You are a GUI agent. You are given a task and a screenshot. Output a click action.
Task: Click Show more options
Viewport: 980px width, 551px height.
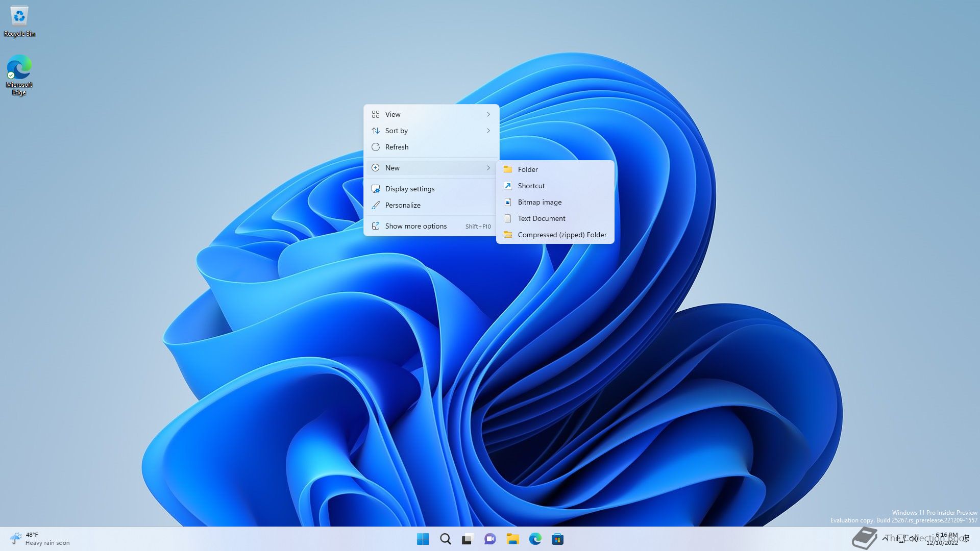431,226
